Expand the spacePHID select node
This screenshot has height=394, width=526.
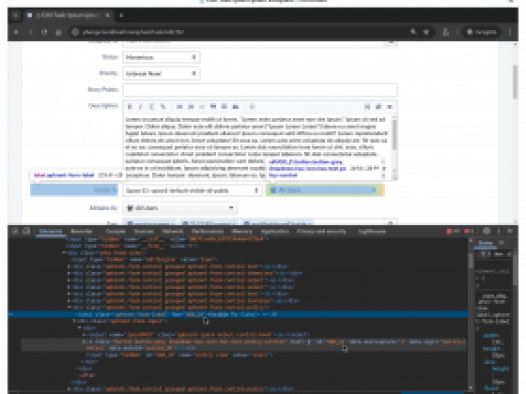(x=84, y=335)
